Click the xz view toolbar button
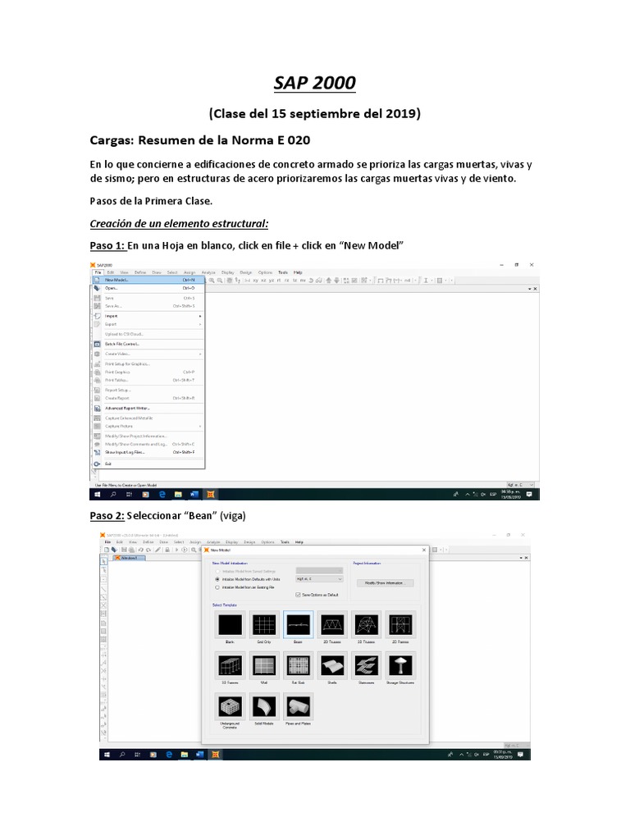630x840 pixels. pos(263,281)
